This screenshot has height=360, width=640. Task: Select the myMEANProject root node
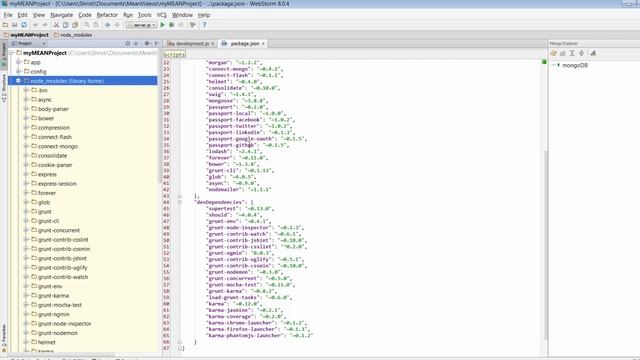coord(45,53)
